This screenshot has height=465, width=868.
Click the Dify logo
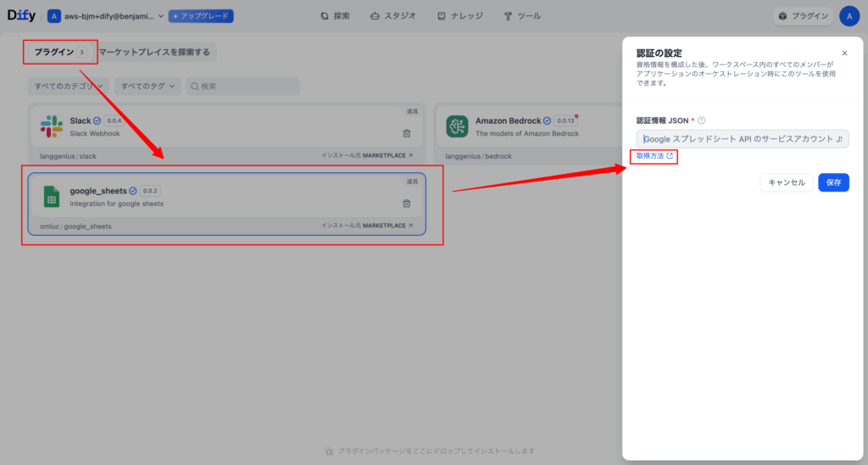point(21,15)
